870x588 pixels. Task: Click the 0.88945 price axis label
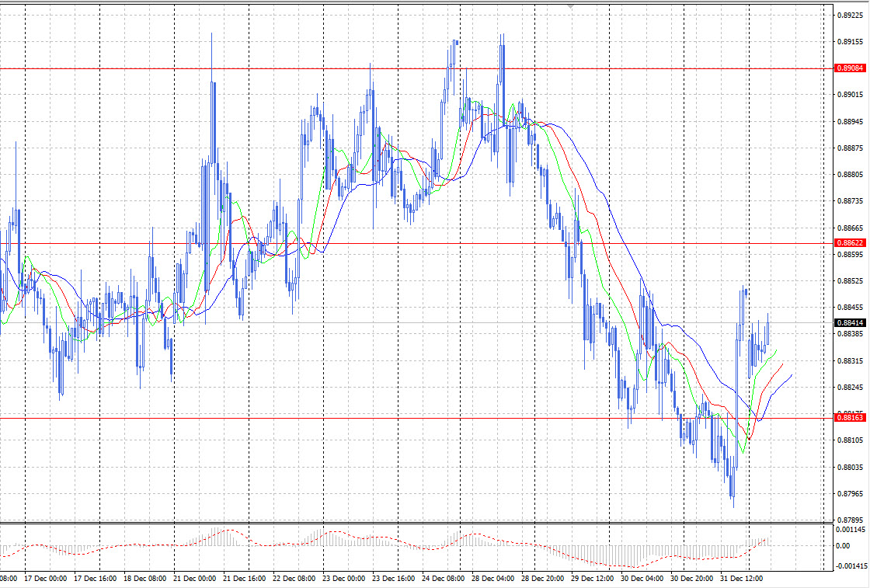(x=850, y=121)
